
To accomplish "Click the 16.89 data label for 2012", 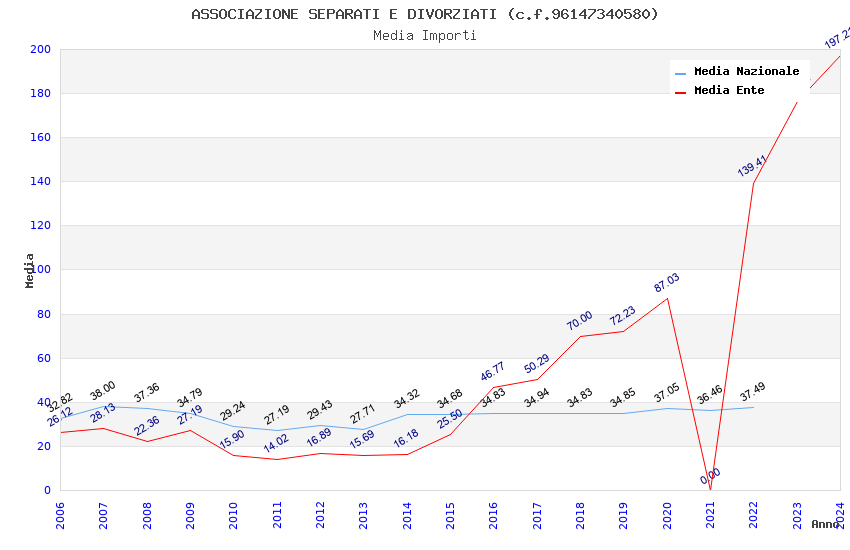I will (x=319, y=437).
